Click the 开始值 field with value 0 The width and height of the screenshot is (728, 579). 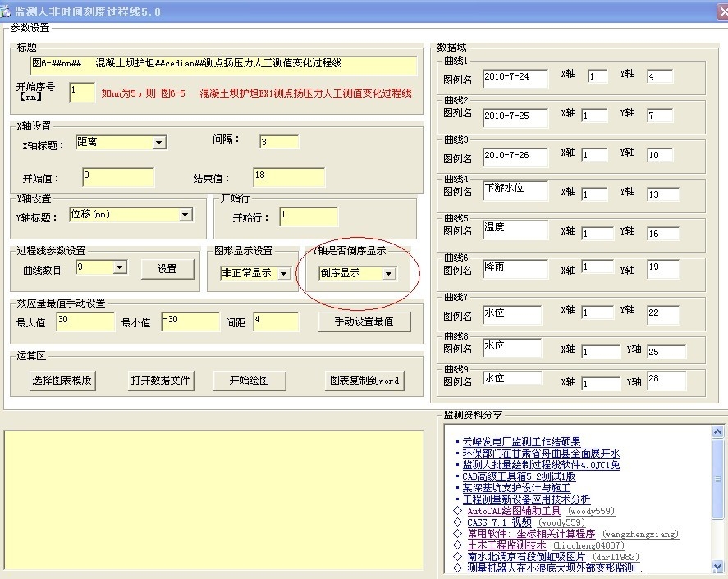[x=118, y=177]
